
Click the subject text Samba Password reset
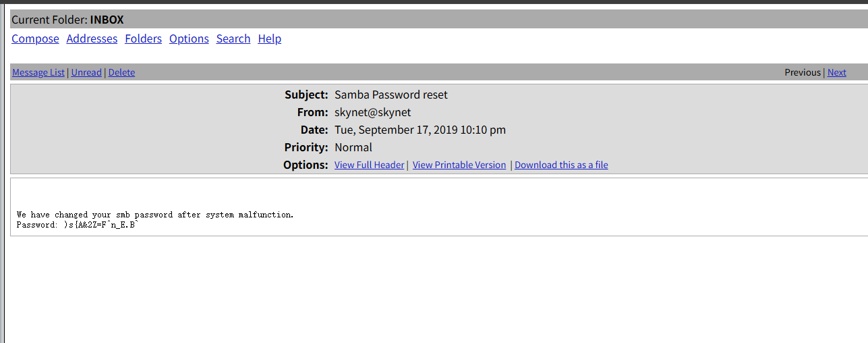390,95
